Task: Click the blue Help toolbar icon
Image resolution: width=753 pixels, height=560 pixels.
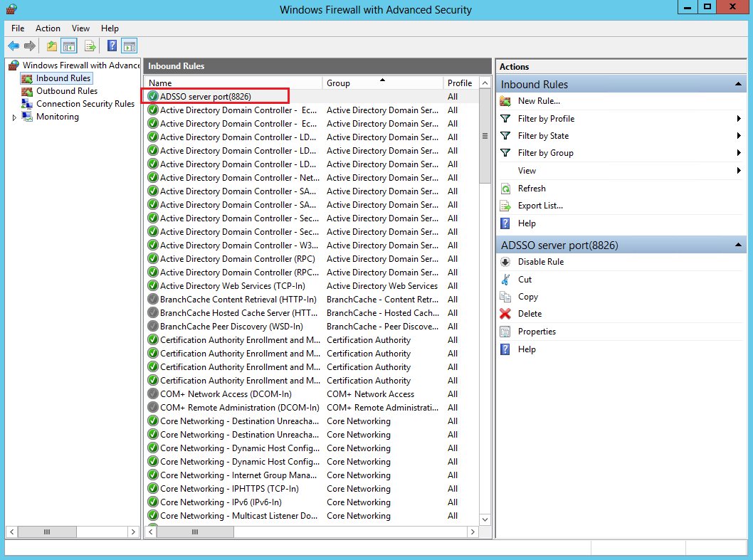Action: 112,46
